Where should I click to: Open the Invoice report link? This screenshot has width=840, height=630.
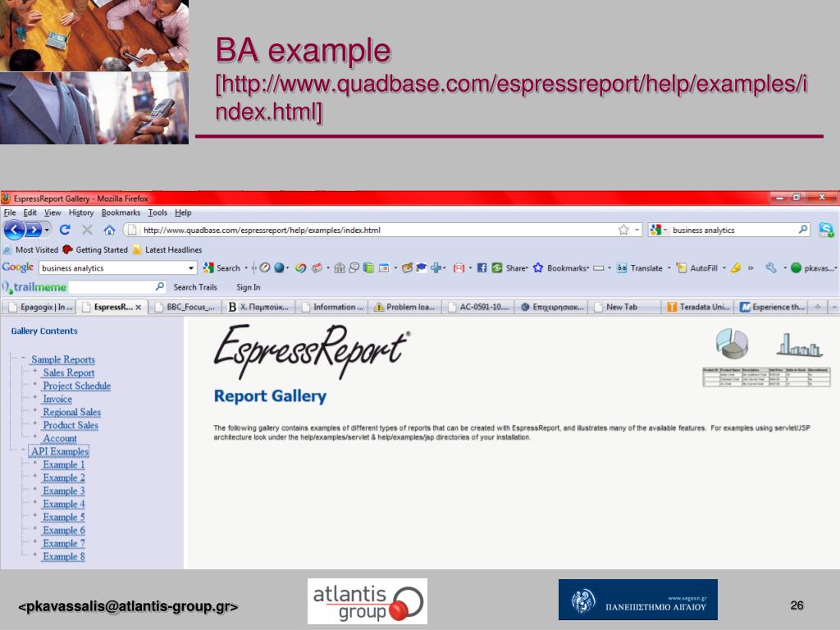pos(57,399)
